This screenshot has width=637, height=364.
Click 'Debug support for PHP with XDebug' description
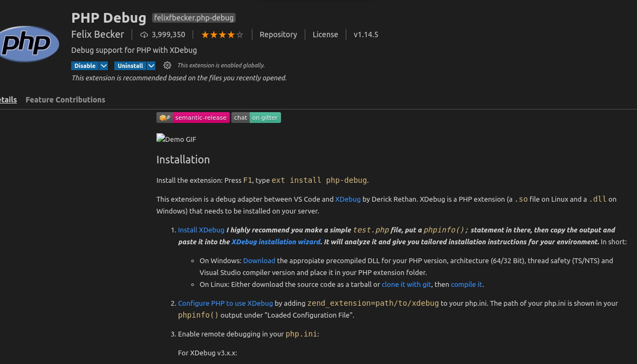coord(134,50)
